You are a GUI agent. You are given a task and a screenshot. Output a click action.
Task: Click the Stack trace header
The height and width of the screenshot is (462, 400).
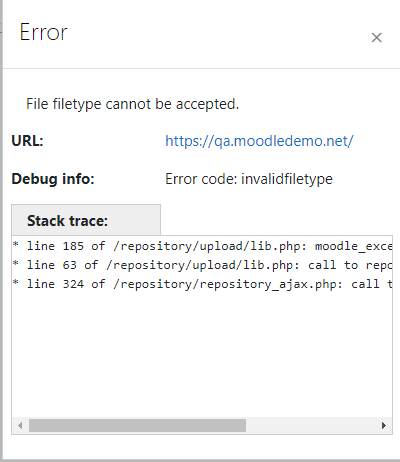(x=86, y=220)
